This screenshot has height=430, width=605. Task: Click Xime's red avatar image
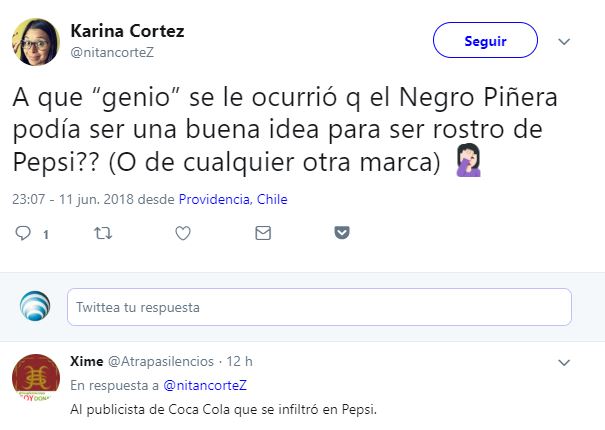point(35,378)
